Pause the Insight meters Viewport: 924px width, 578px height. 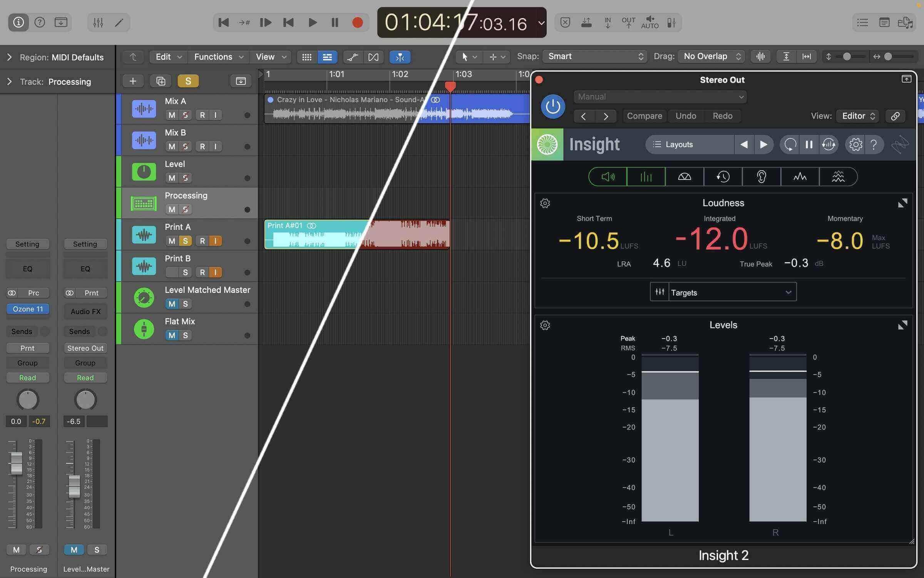pyautogui.click(x=809, y=144)
